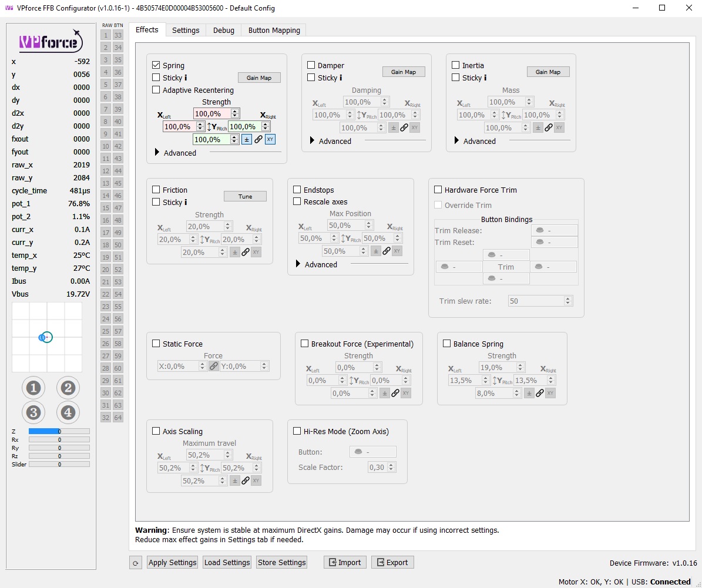Click joystick button indicator 4

(68, 412)
